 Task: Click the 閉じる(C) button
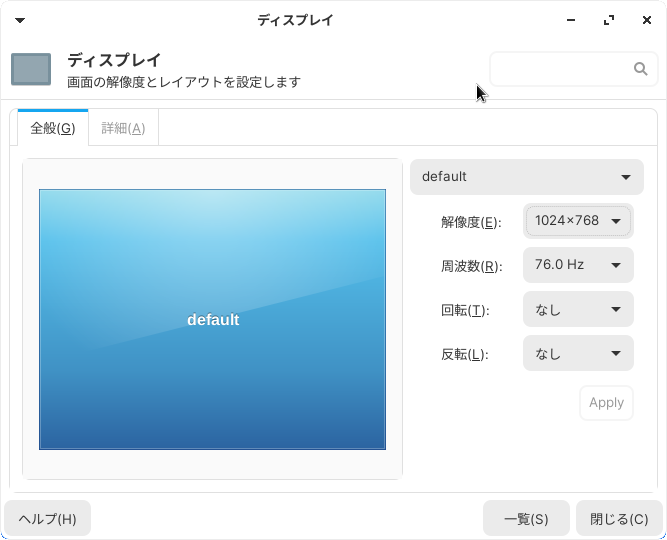coord(619,518)
